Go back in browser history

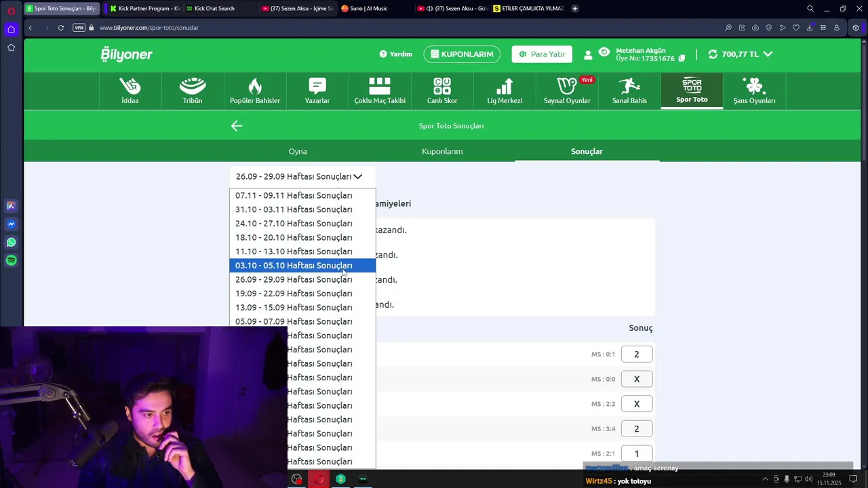coord(31,28)
